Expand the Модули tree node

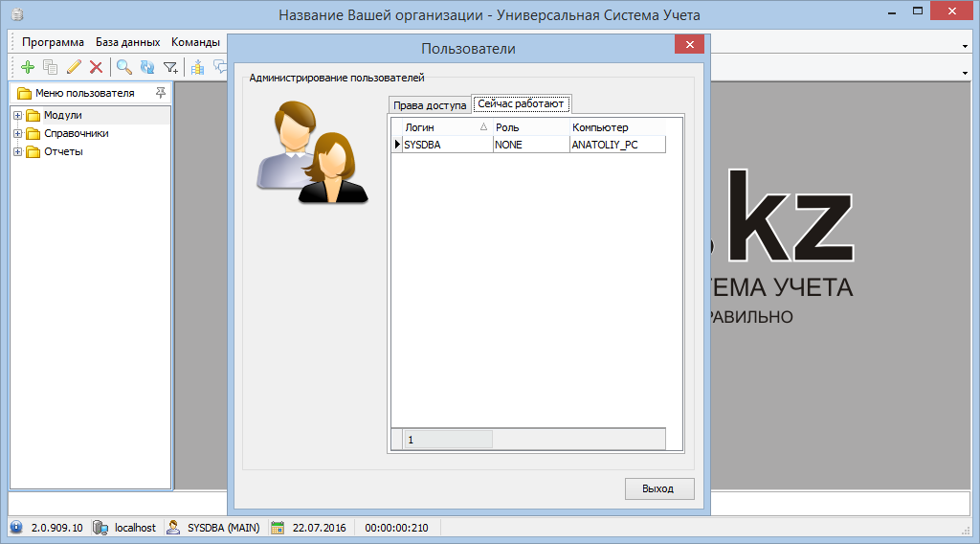[x=17, y=116]
